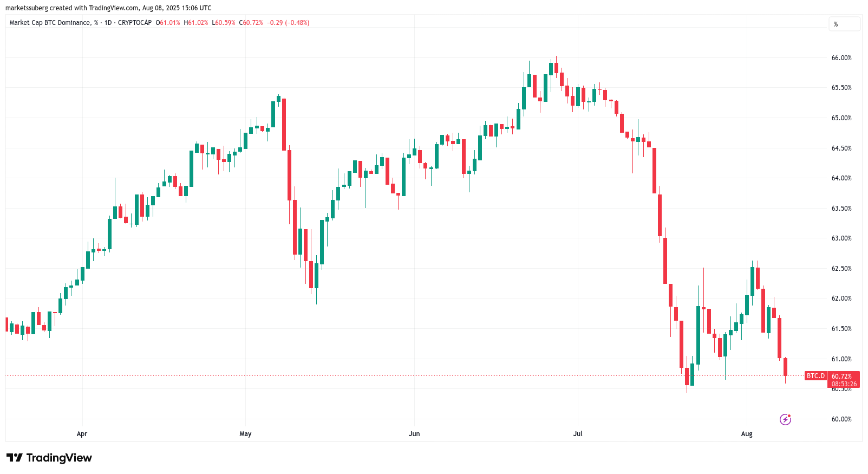Click the 66.00% price scale label
The width and height of the screenshot is (868, 474).
841,58
